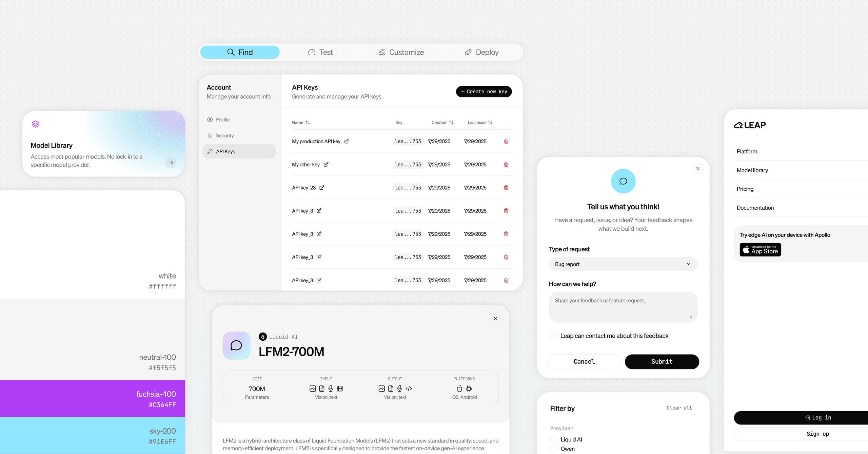Open Security settings using the lock icon
The image size is (868, 454).
click(x=210, y=135)
